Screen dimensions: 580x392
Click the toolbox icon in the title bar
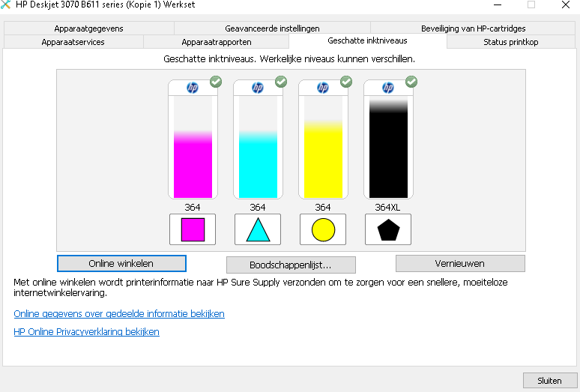[5, 4]
